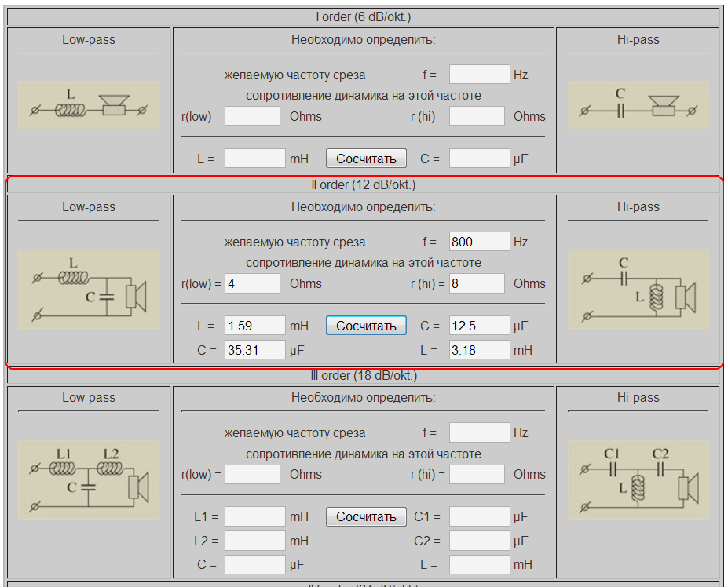Select the r(hi) field containing 8
This screenshot has height=587, width=728.
coord(477,283)
